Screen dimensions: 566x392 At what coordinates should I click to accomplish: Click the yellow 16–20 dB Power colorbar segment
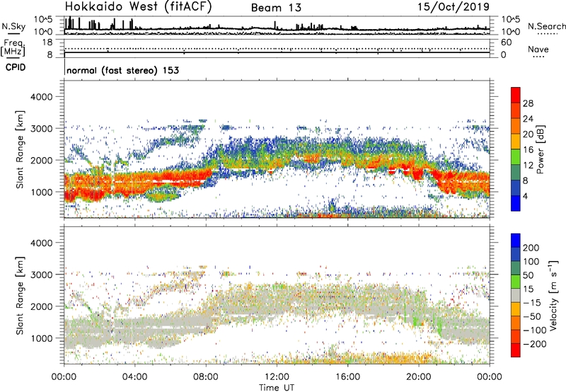click(x=516, y=142)
